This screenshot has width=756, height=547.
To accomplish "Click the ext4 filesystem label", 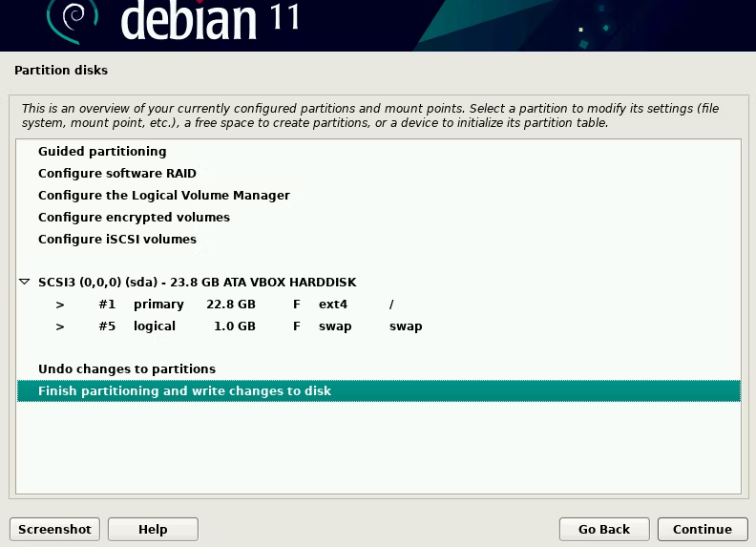I will click(333, 305).
